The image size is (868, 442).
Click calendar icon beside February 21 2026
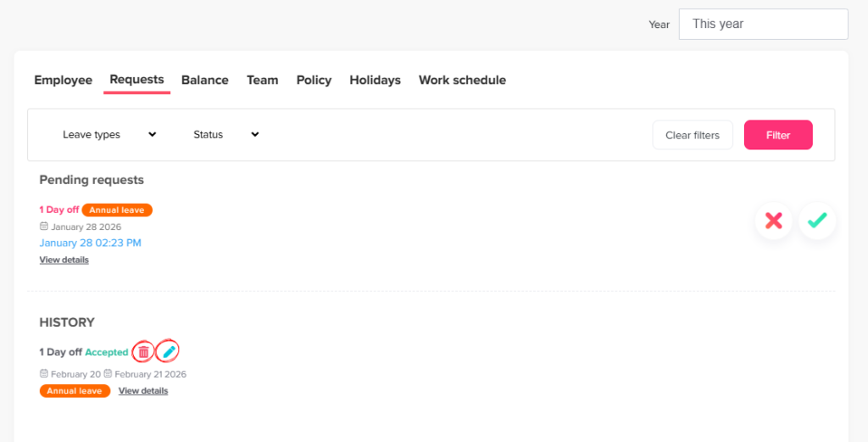pyautogui.click(x=108, y=374)
